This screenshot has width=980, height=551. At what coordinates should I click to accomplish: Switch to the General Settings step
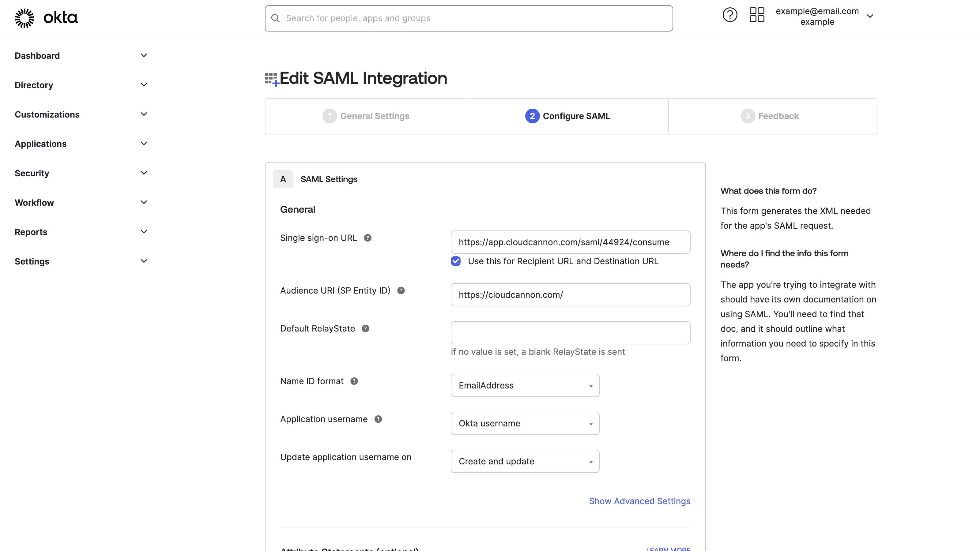coord(366,116)
